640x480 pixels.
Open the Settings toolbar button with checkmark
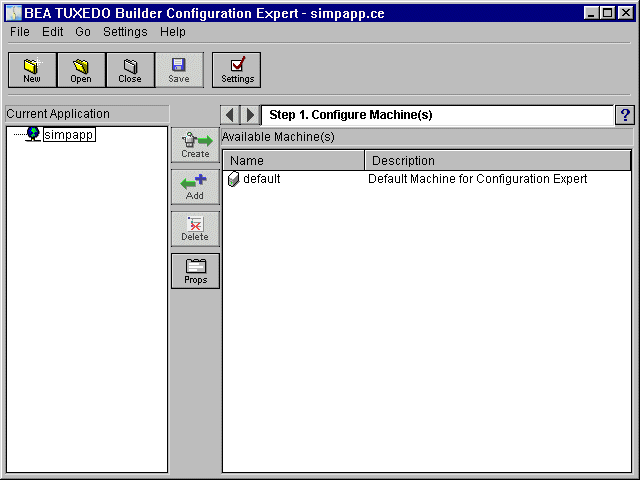[236, 70]
